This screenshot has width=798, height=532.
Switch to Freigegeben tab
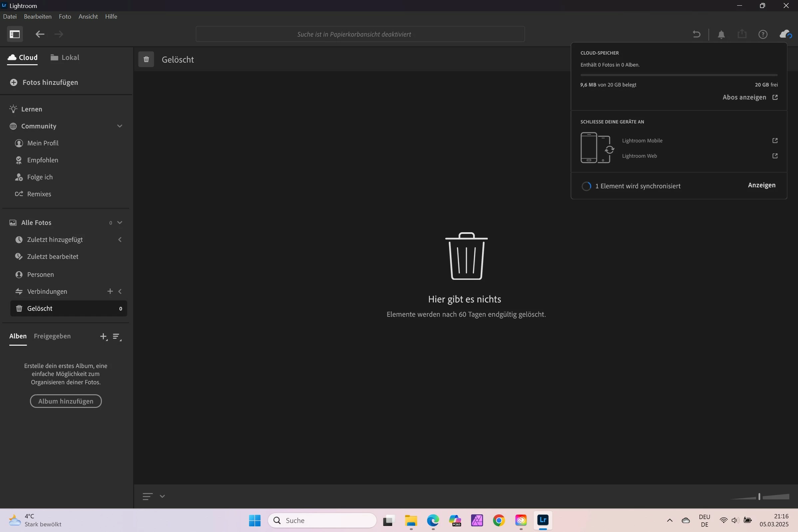tap(52, 336)
